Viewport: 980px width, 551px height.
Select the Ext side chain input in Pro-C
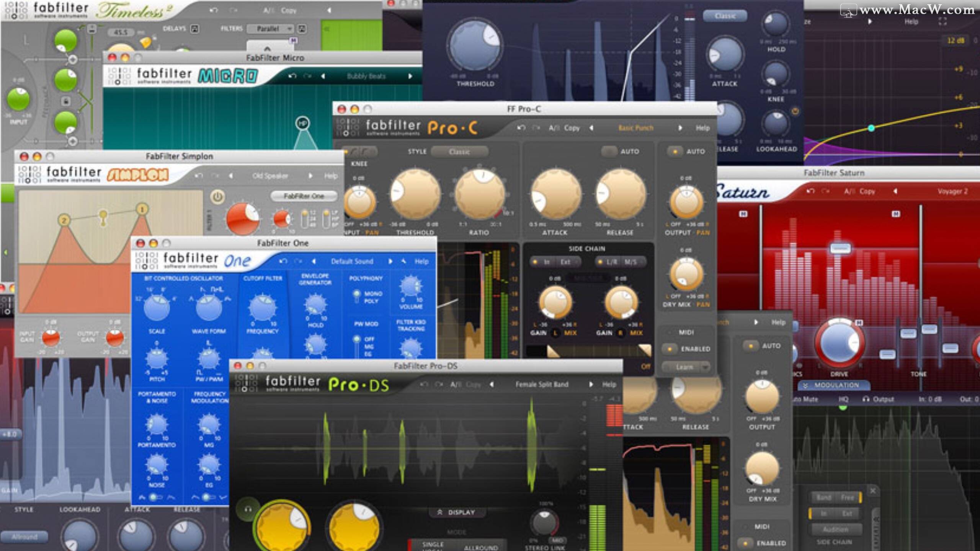tap(565, 262)
